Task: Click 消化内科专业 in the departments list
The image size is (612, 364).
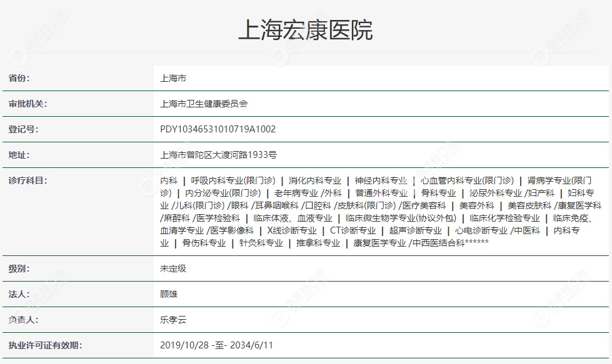Action: [315, 180]
